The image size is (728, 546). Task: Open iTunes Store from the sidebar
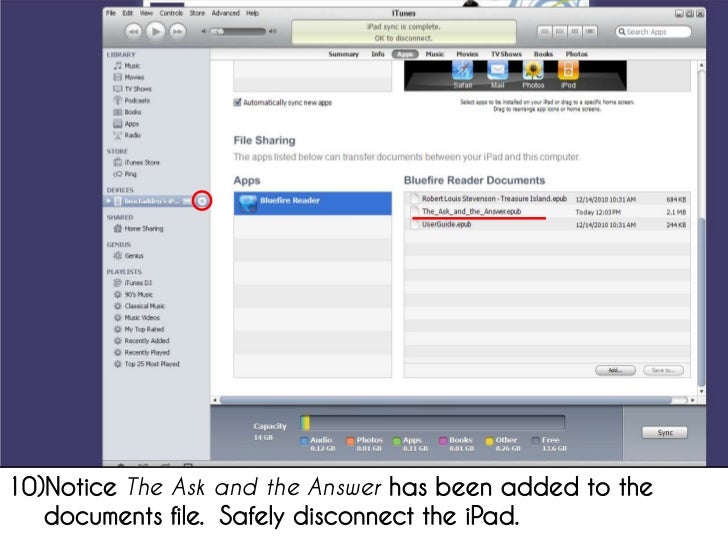point(137,162)
